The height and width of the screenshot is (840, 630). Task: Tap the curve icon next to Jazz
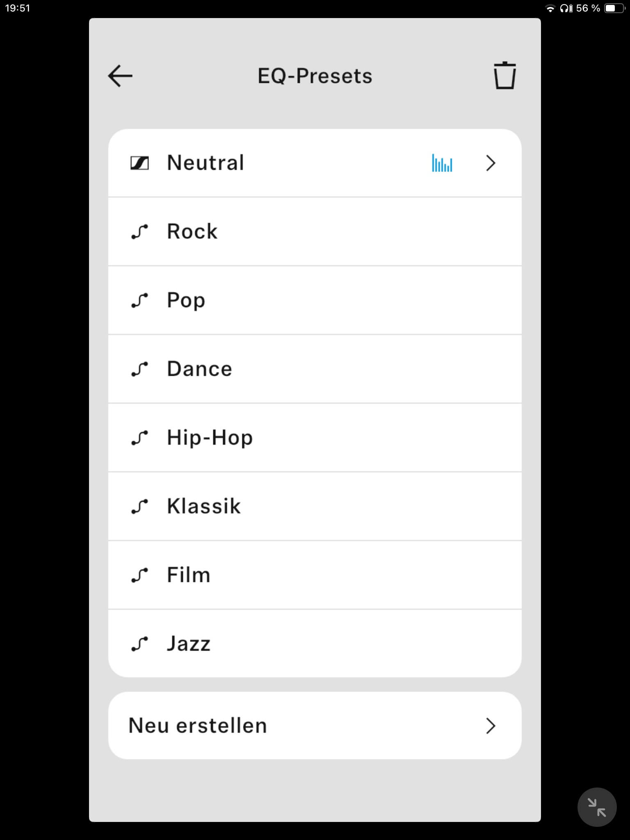(x=139, y=644)
